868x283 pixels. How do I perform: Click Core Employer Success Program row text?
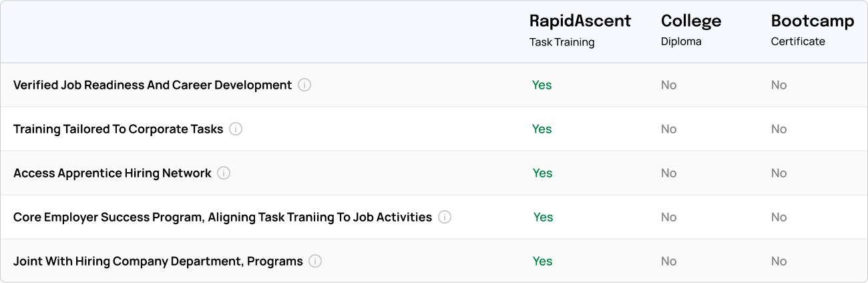(x=223, y=217)
